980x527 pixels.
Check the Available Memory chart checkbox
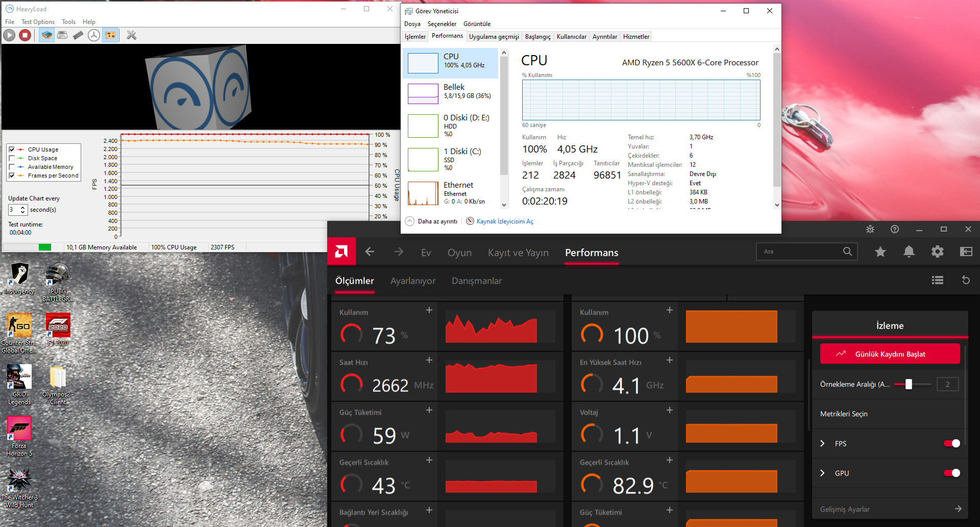coord(12,167)
